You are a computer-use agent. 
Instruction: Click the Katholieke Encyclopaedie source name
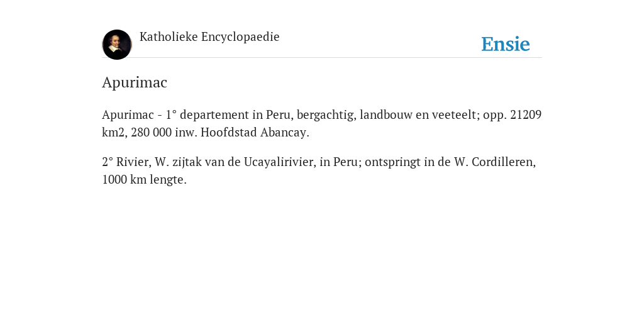(209, 36)
